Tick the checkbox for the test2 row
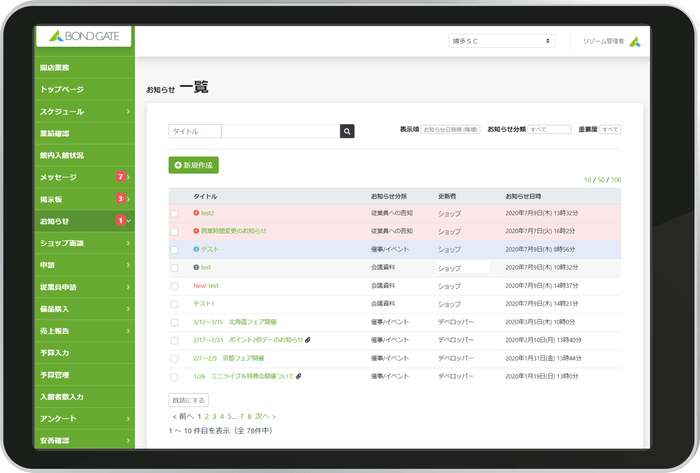The height and width of the screenshot is (473, 700). coord(174,213)
